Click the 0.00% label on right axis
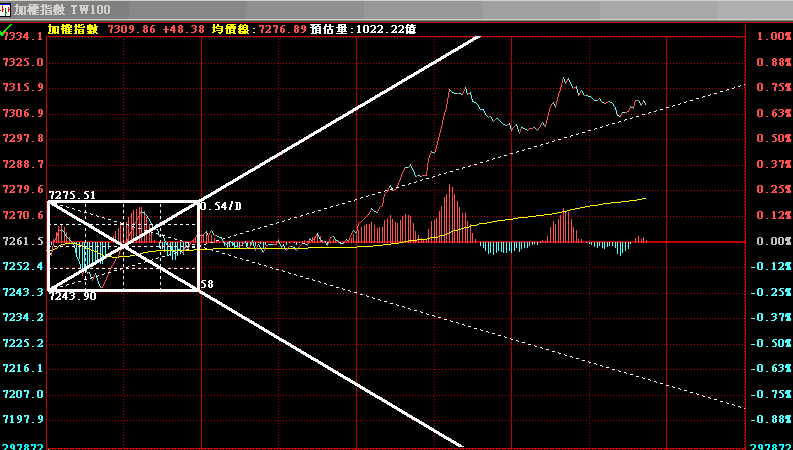This screenshot has height=450, width=793. [773, 241]
